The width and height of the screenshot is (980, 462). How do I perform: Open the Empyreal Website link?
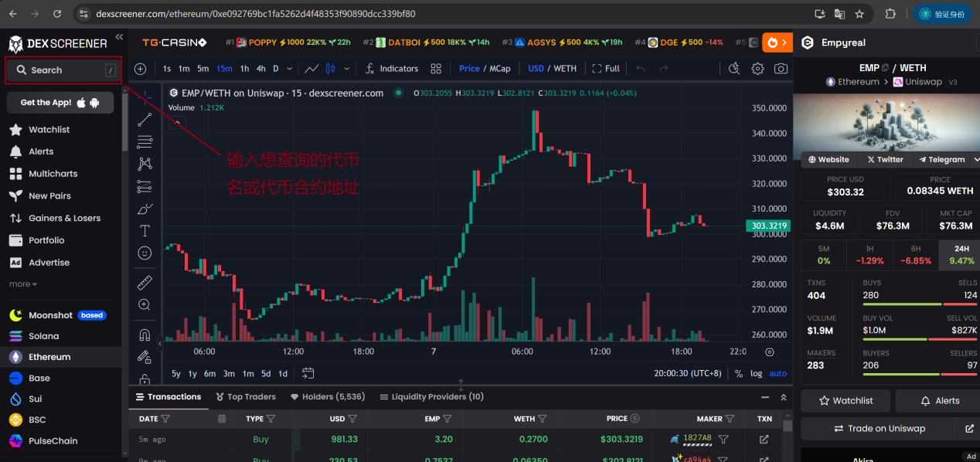point(829,159)
